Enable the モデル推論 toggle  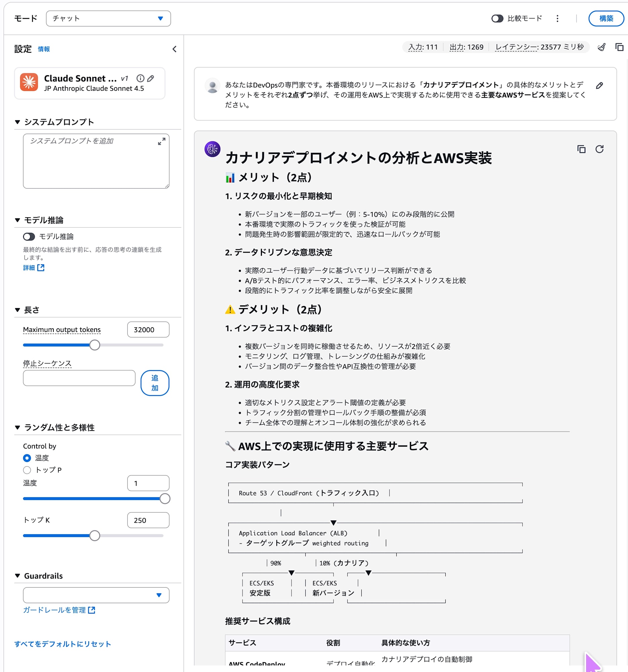(x=29, y=237)
